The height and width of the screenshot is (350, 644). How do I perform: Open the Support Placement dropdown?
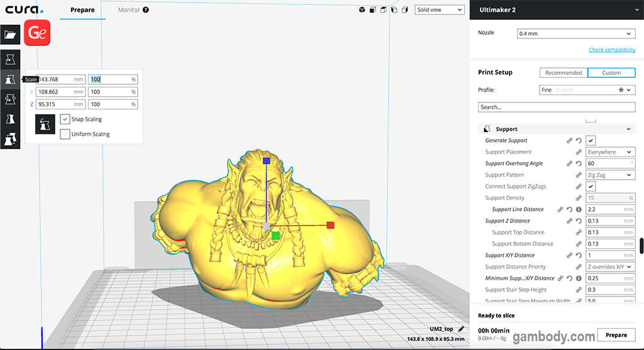tap(610, 152)
